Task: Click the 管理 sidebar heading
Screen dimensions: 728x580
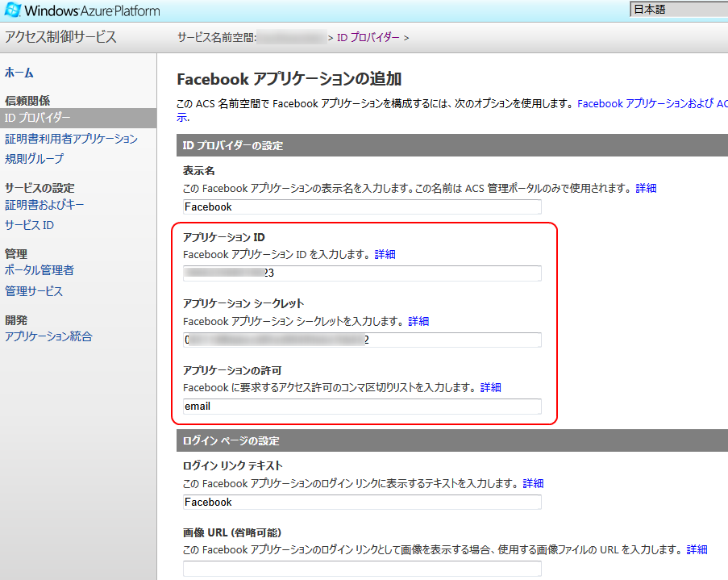Action: click(16, 254)
